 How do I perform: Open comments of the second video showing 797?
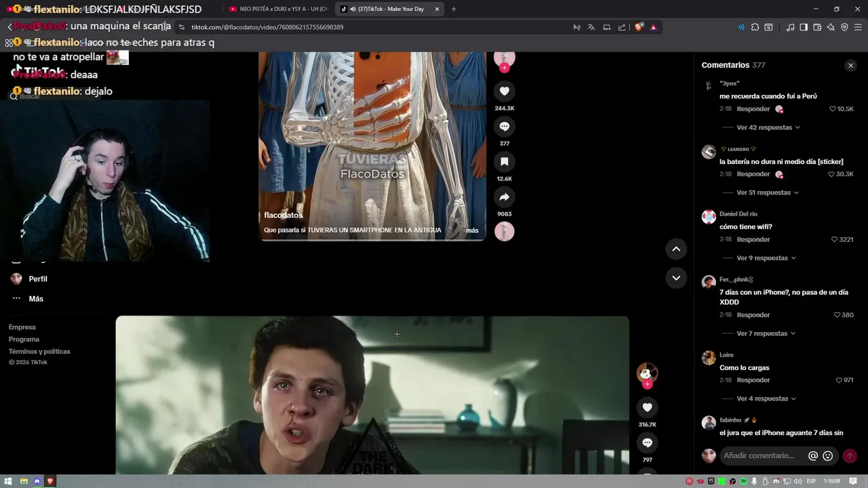647,443
